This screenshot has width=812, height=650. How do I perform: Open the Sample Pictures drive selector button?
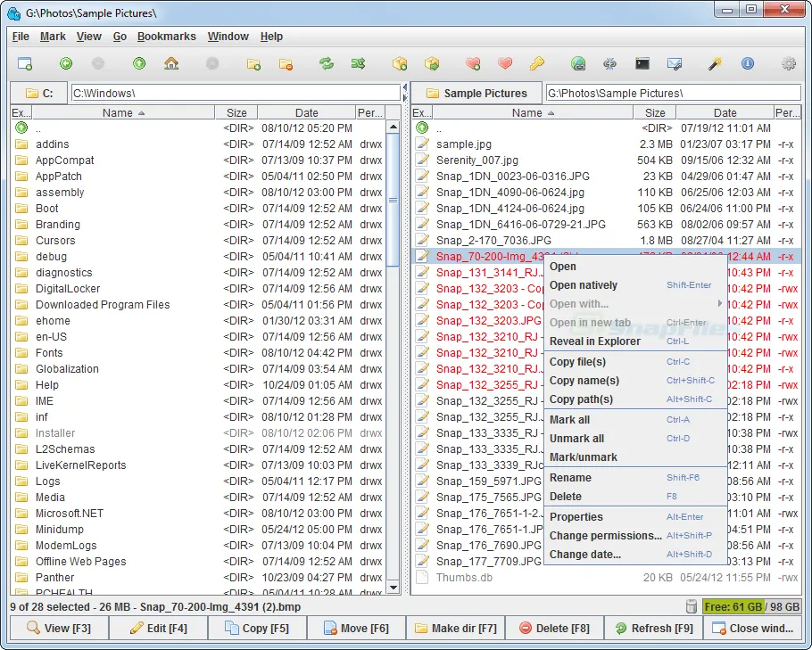click(x=476, y=93)
